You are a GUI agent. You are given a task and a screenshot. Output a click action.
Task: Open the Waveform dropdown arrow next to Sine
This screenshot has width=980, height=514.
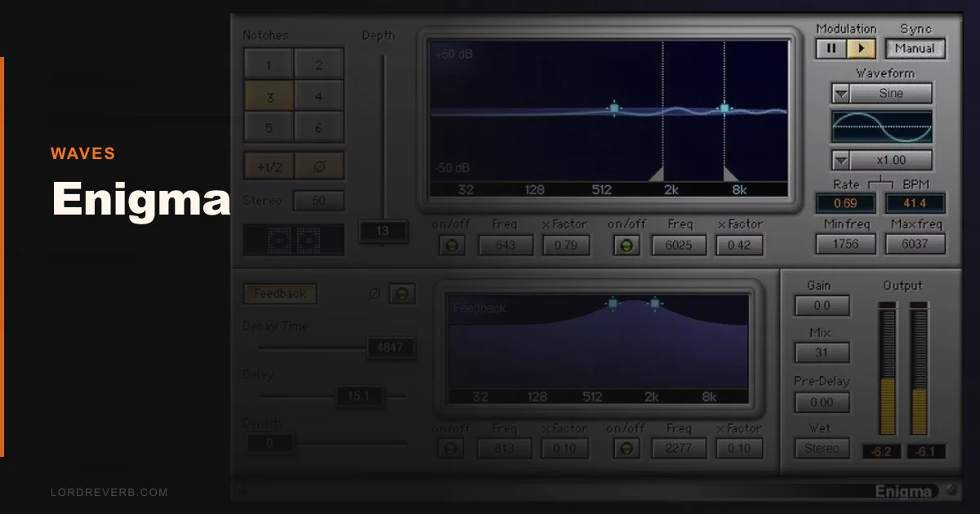pos(841,93)
